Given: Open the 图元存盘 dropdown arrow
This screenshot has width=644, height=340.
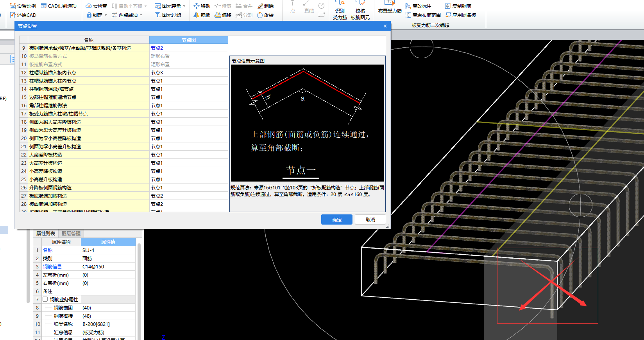Looking at the screenshot, I should (x=184, y=6).
